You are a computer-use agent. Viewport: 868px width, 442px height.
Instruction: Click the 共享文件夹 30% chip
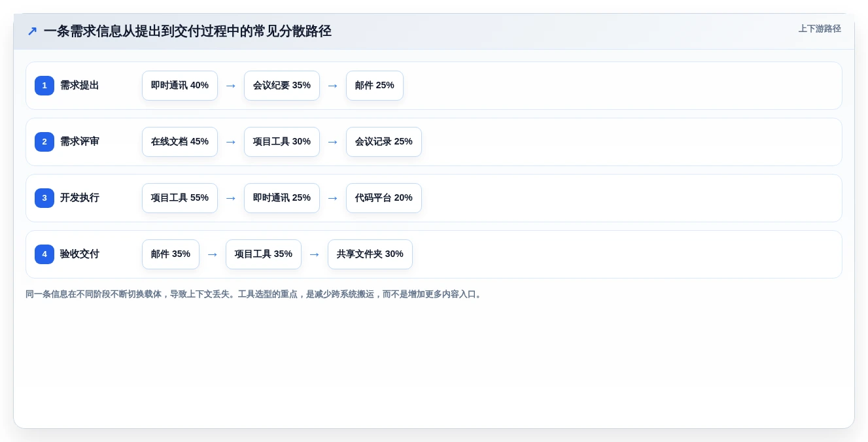[x=370, y=254]
